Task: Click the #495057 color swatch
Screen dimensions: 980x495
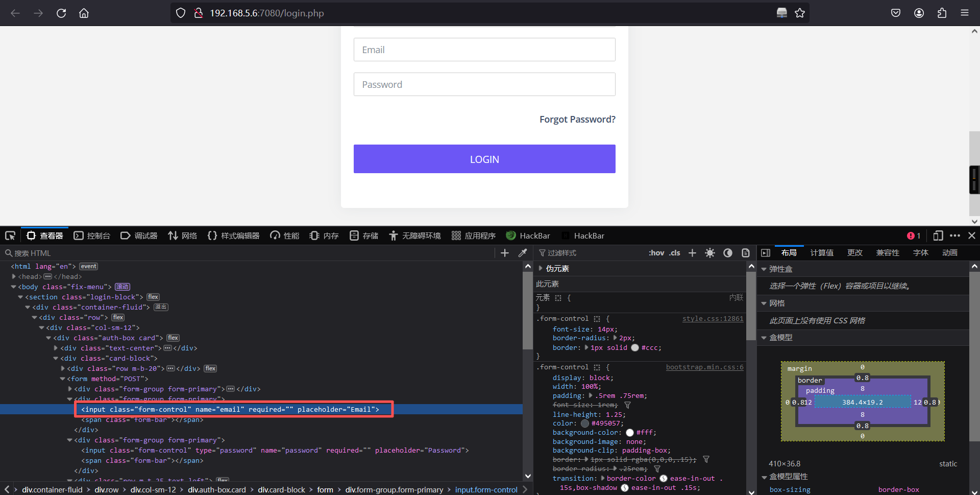Action: pyautogui.click(x=585, y=423)
